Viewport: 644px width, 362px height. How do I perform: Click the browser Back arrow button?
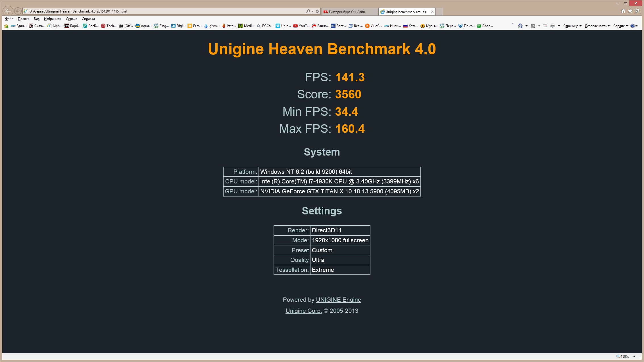click(8, 11)
